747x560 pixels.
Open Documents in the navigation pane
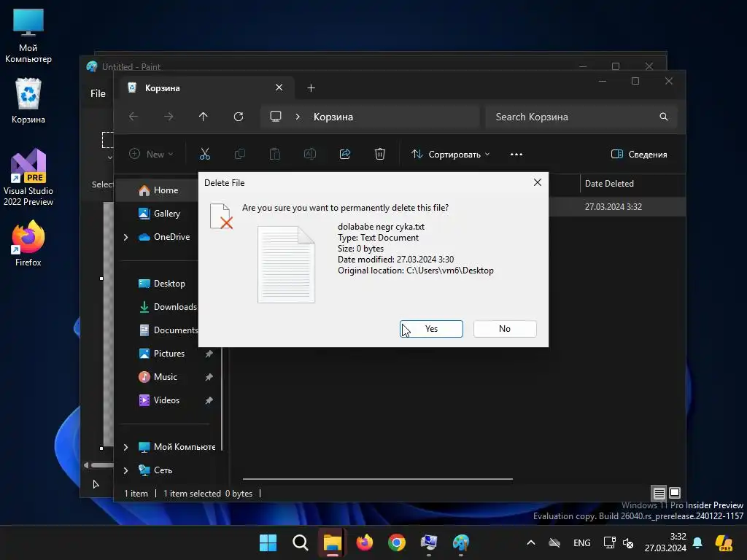tap(168, 330)
